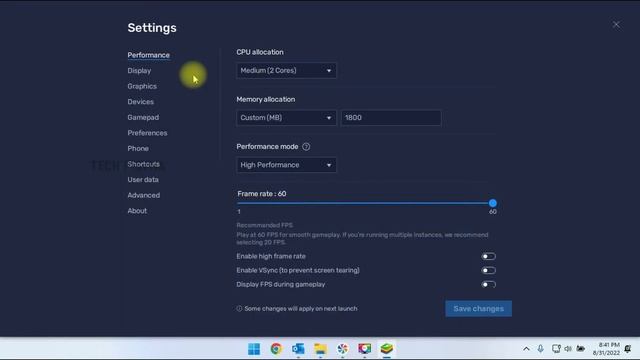
Task: Click the volume tray icon
Action: click(x=568, y=349)
